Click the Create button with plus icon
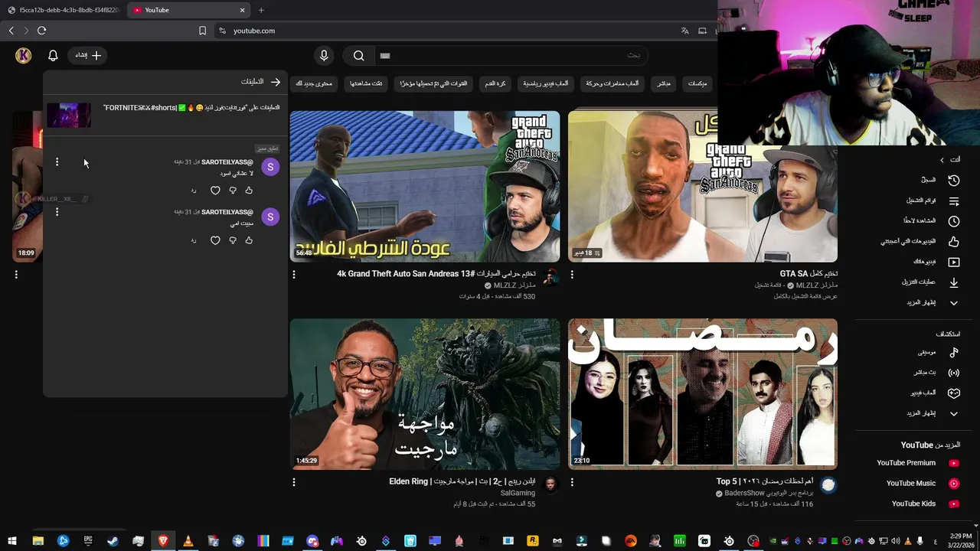Image resolution: width=980 pixels, height=551 pixels. coord(87,55)
